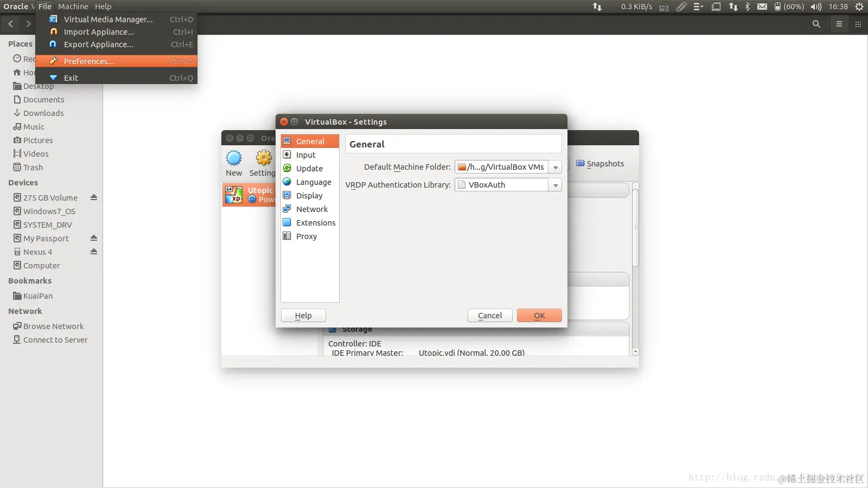Image resolution: width=868 pixels, height=488 pixels.
Task: Select the General settings category
Action: [x=310, y=141]
